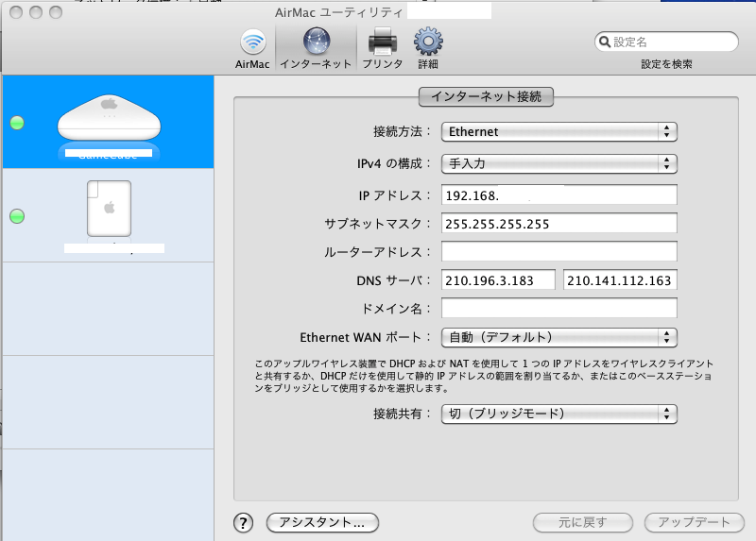The height and width of the screenshot is (541, 756).
Task: Open the 接続方法 Ethernet dropdown
Action: [559, 131]
